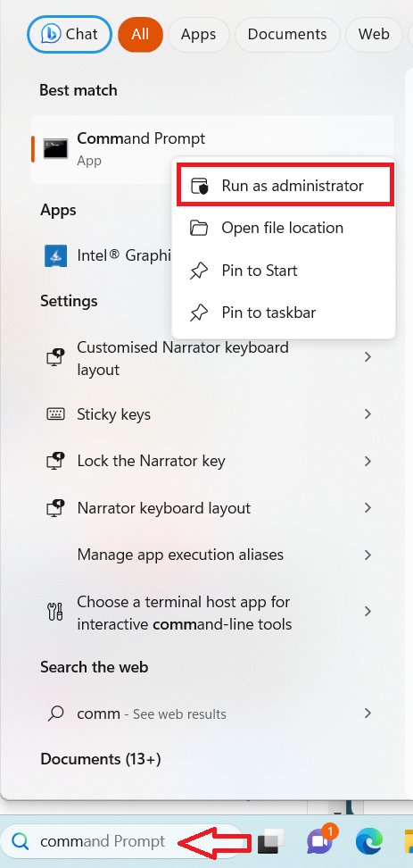Select Pin to taskbar option
Image resolution: width=413 pixels, height=868 pixels.
[285, 313]
